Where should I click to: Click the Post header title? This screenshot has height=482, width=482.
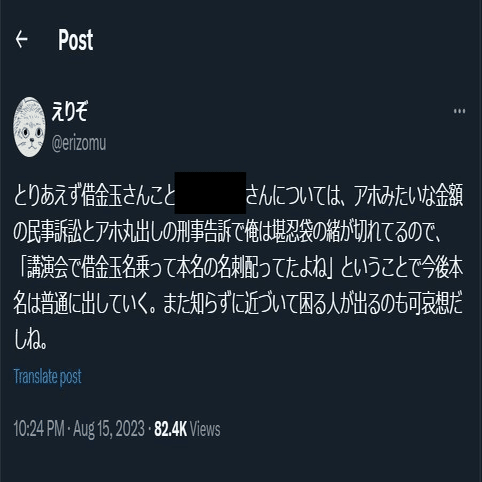point(76,40)
